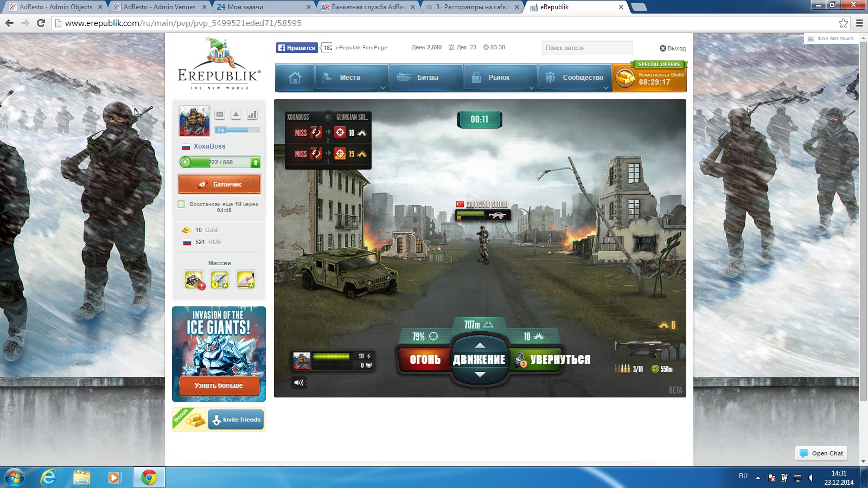Click the player portrait in battle HUD
The width and height of the screenshot is (868, 488).
coord(302,361)
